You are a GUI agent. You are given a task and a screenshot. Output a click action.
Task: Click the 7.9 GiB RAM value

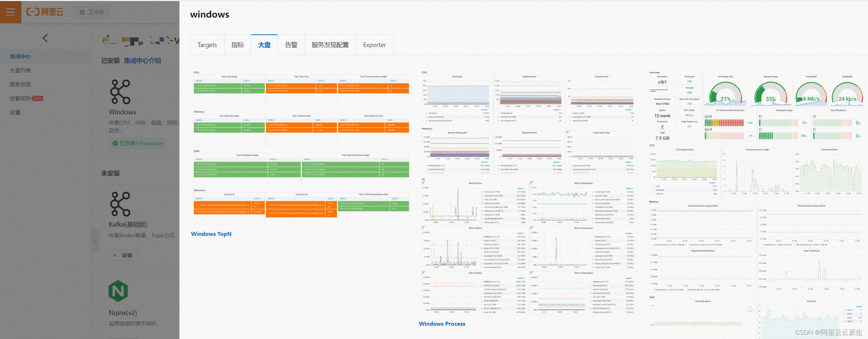click(x=662, y=138)
